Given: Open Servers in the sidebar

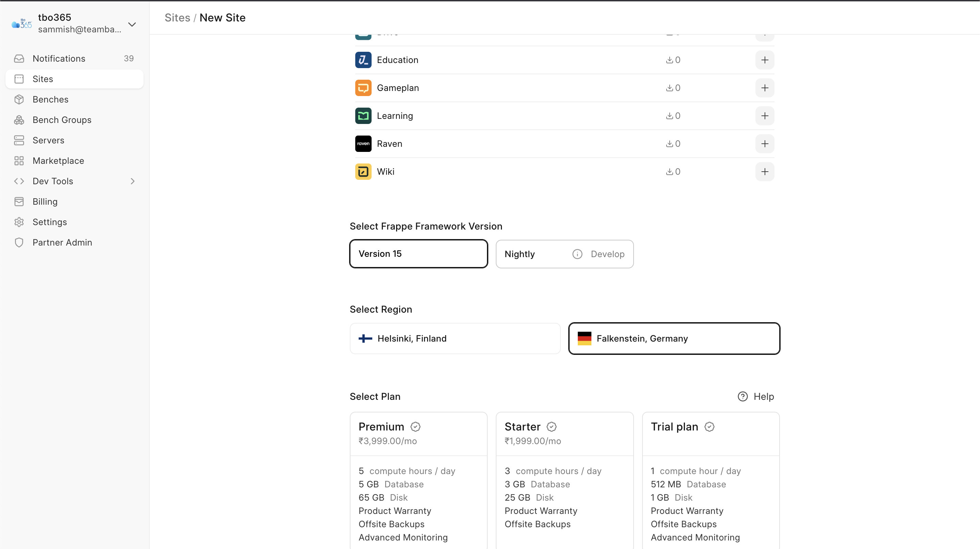Looking at the screenshot, I should (x=75, y=140).
